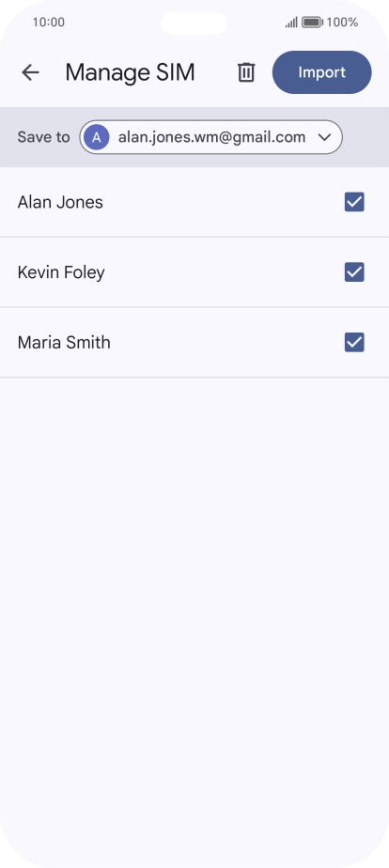Open the alan.jones.wm@gmail.com account selector
389x868 pixels.
[x=210, y=137]
